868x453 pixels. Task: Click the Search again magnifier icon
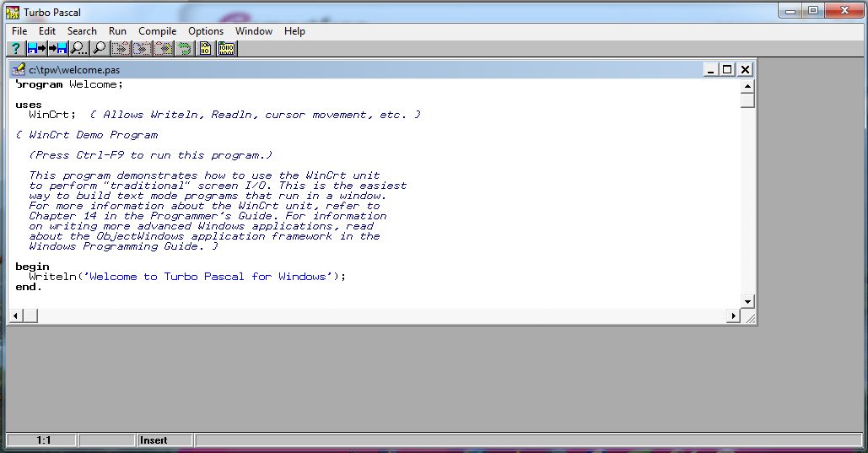point(100,49)
